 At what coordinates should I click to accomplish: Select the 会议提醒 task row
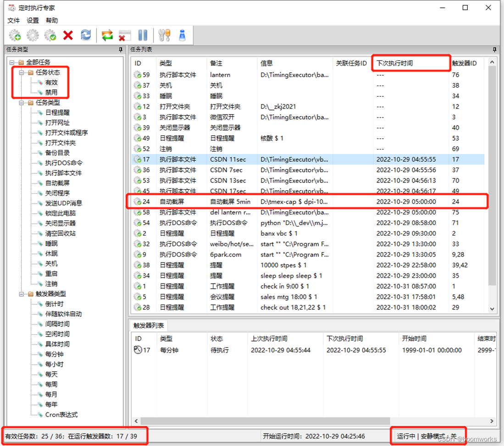coord(308,297)
